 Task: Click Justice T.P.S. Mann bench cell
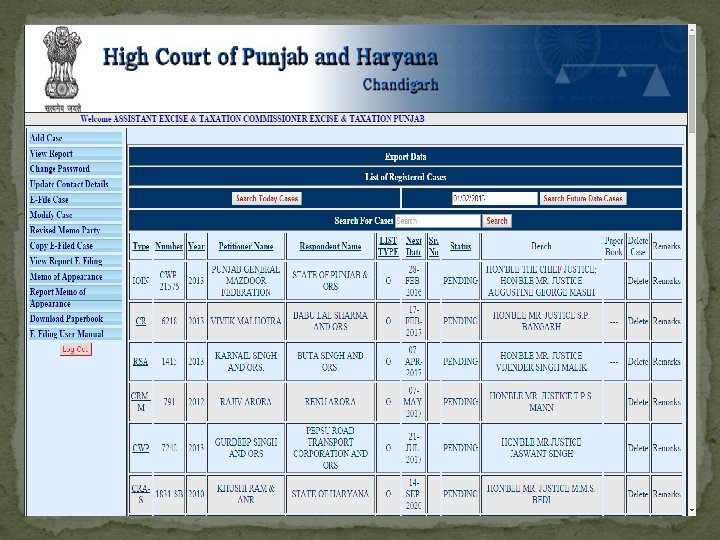click(x=541, y=402)
